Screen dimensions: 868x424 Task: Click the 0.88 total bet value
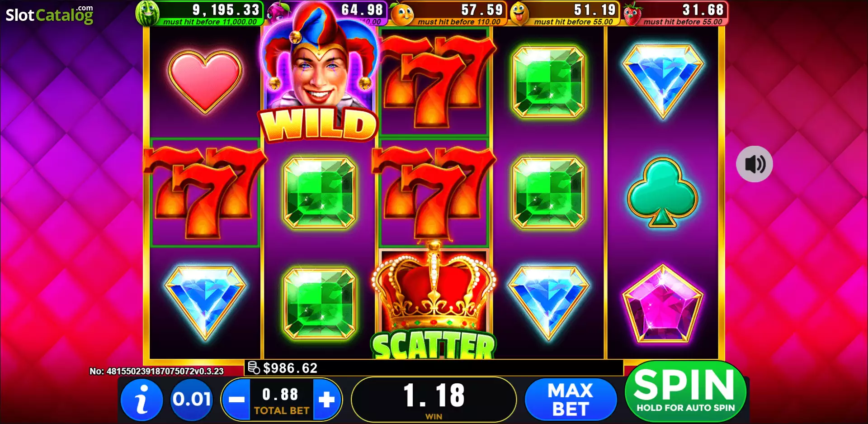tap(280, 394)
